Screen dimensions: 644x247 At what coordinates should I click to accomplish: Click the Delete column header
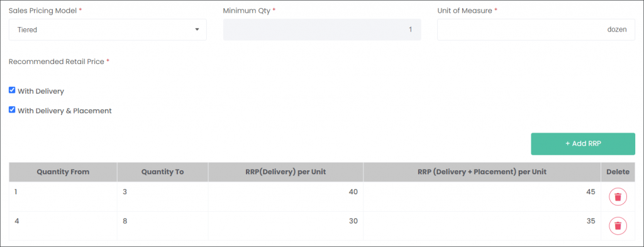coord(618,172)
